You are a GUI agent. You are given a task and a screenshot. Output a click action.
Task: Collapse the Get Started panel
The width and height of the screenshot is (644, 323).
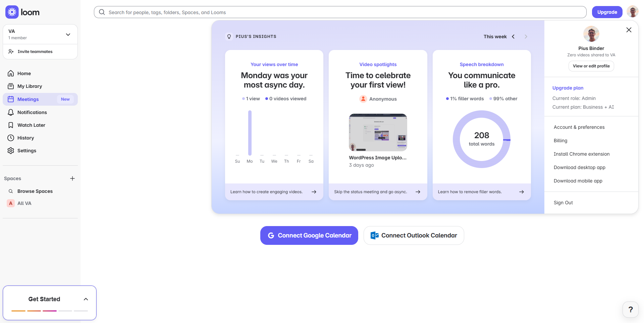pyautogui.click(x=86, y=299)
